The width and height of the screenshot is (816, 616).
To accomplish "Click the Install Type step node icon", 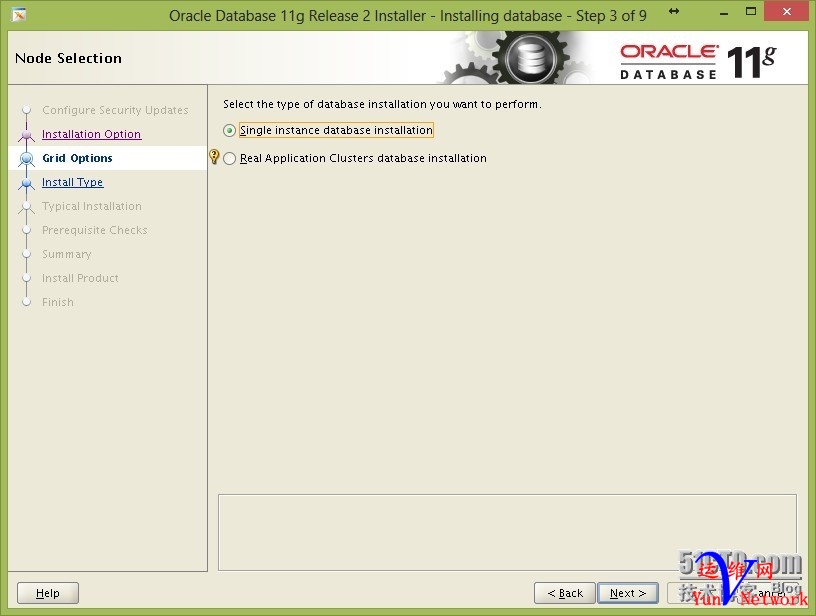I will (x=27, y=183).
